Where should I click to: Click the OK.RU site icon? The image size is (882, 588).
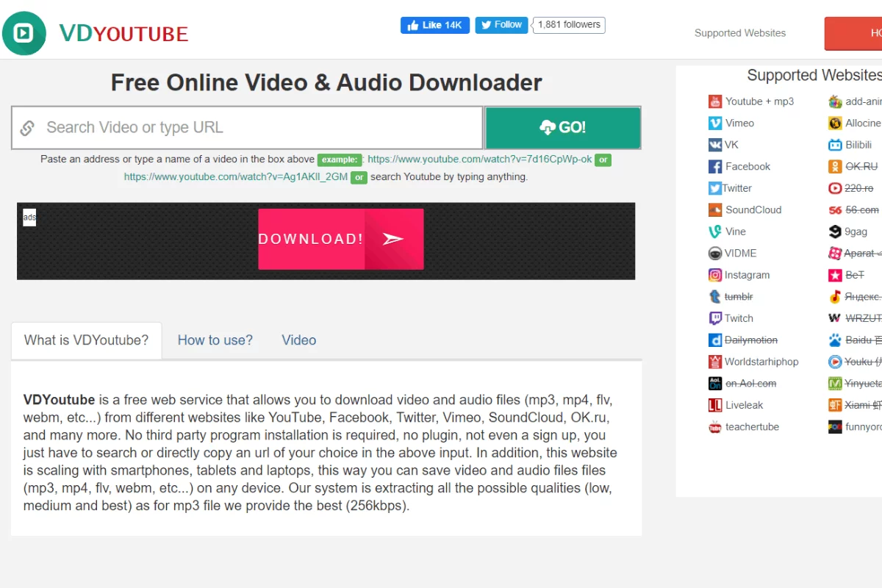pos(835,166)
